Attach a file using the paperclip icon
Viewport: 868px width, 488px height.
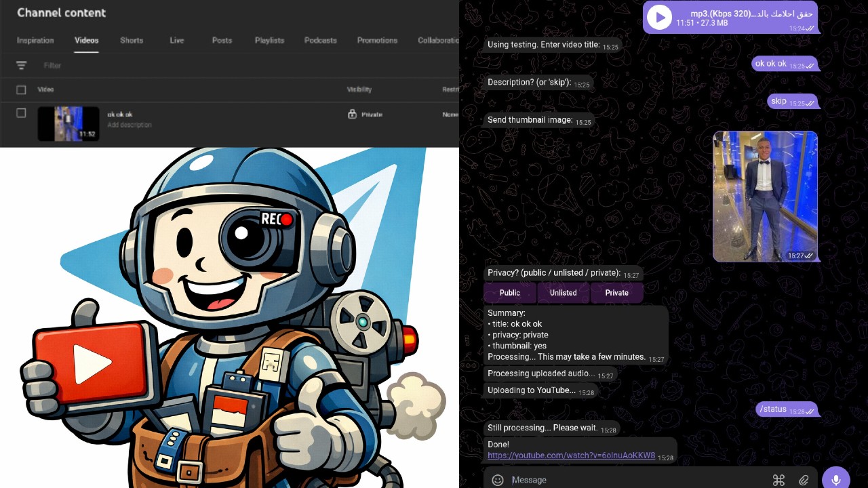coord(804,479)
